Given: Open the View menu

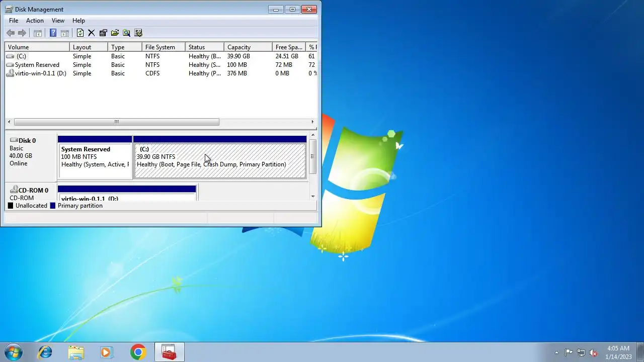Looking at the screenshot, I should pos(58,21).
